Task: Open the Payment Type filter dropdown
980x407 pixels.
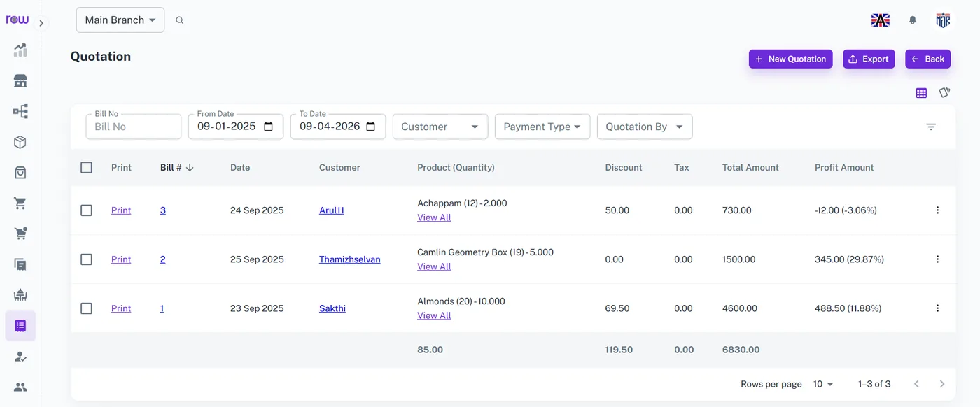Action: [542, 127]
